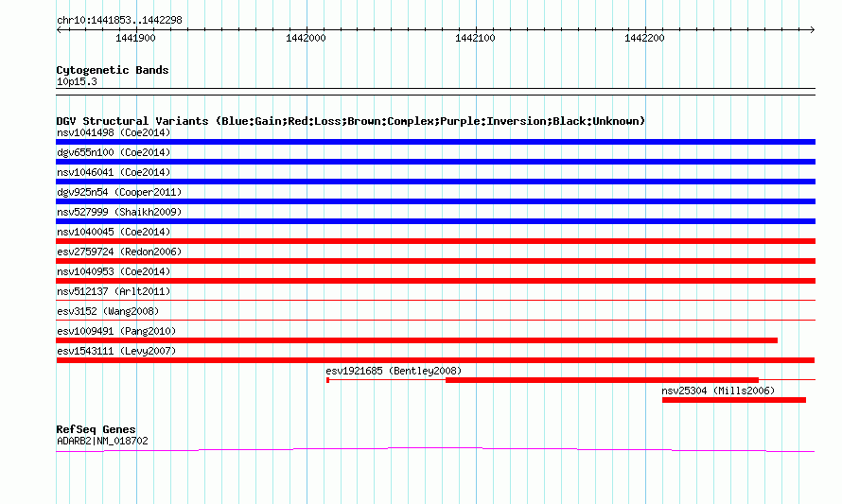The image size is (842, 504).
Task: Click the DGV Structural Variants track title
Action: 351,121
